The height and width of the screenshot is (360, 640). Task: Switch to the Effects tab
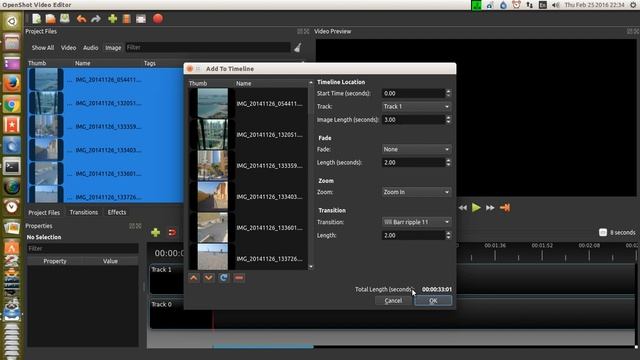pos(117,213)
